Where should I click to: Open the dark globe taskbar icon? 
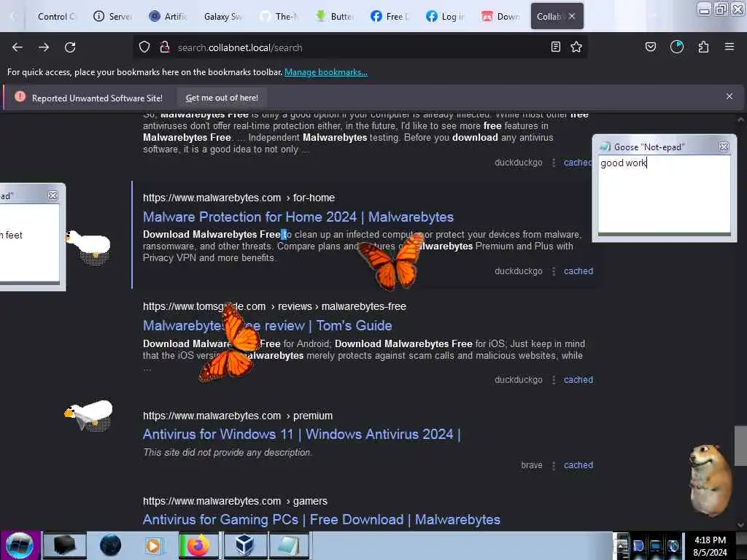tap(110, 545)
